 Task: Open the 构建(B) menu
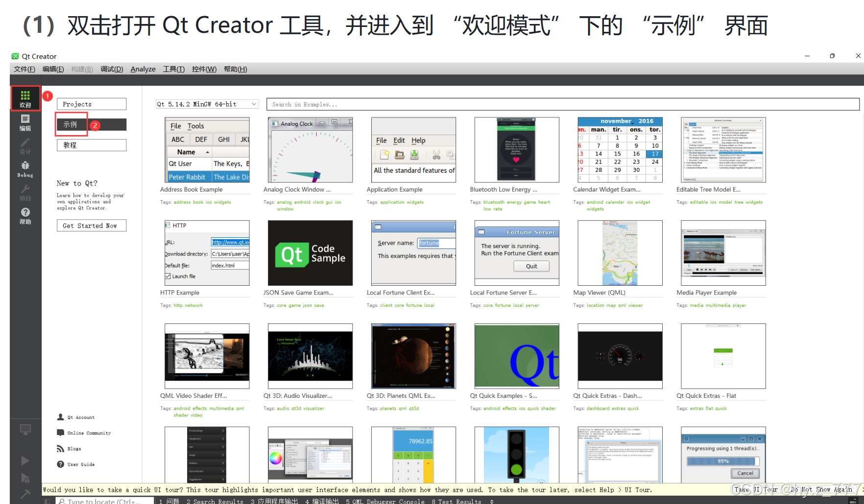[82, 69]
